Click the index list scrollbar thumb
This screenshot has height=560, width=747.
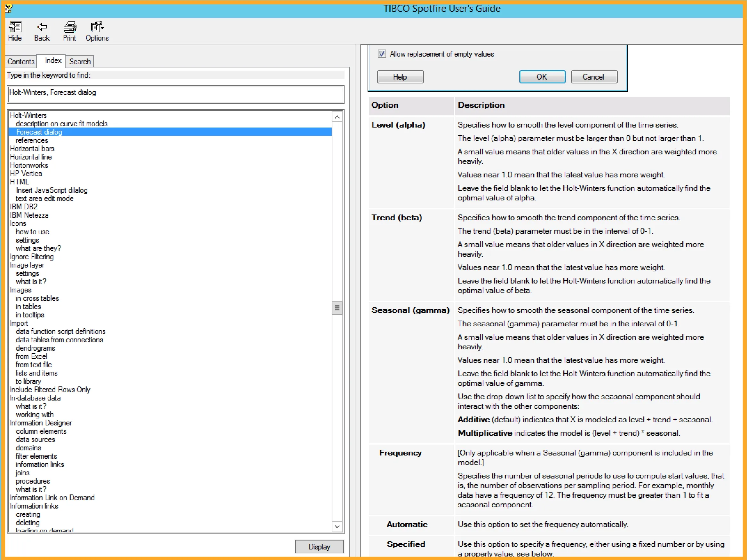click(x=337, y=308)
